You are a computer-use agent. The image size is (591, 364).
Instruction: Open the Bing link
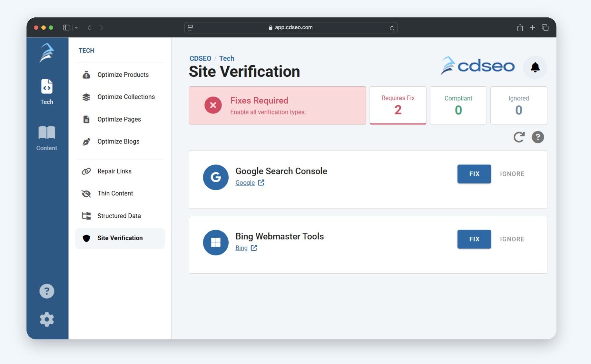pyautogui.click(x=241, y=248)
